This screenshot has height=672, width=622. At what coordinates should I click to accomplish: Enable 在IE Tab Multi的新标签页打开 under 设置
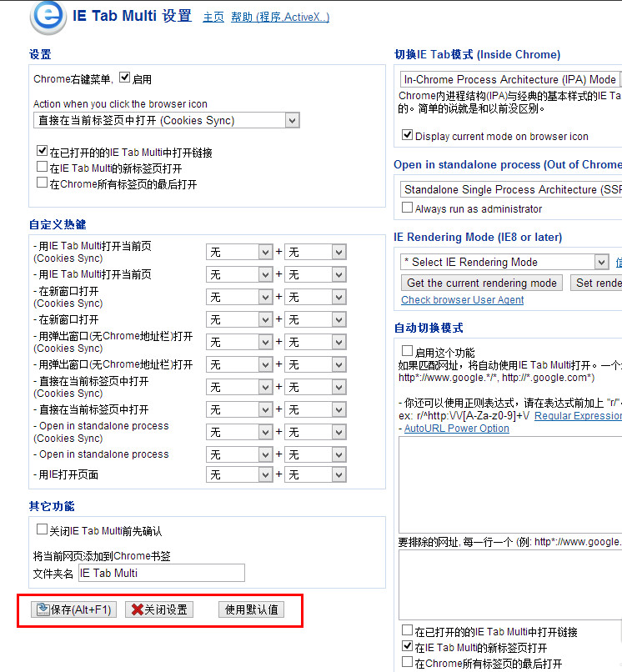43,168
